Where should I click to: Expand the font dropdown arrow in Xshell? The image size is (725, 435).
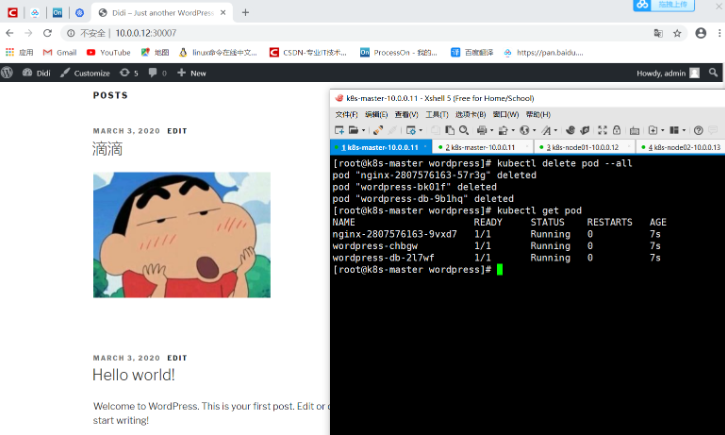tap(556, 131)
